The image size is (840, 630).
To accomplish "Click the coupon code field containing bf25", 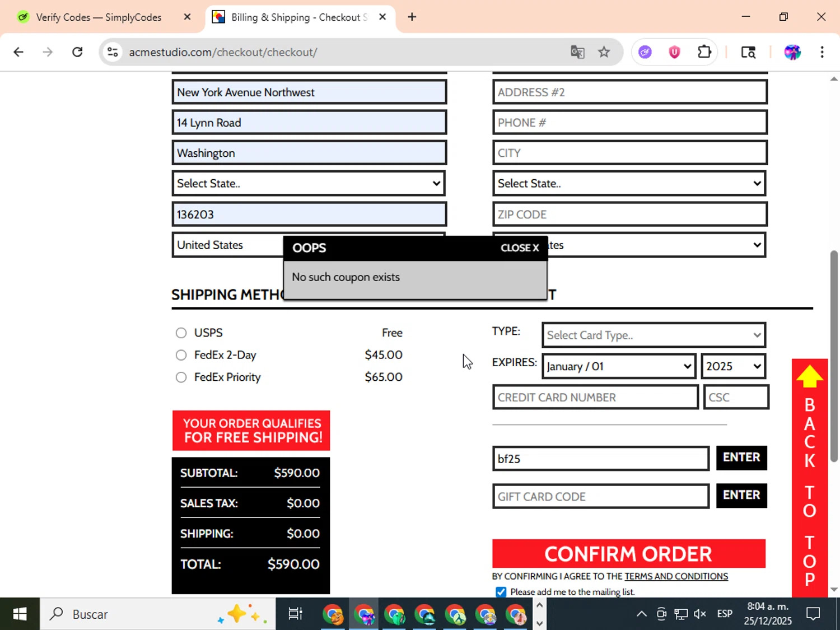I will point(601,459).
